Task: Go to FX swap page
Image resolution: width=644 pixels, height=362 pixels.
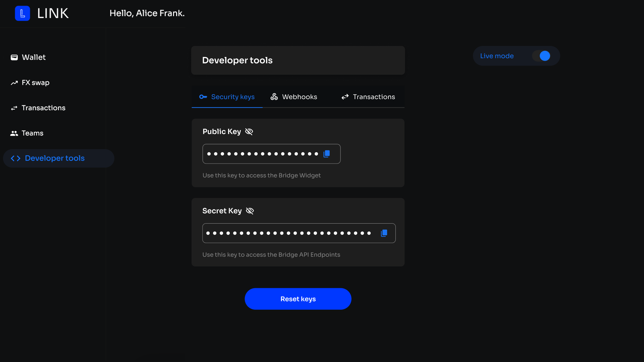Action: tap(35, 83)
